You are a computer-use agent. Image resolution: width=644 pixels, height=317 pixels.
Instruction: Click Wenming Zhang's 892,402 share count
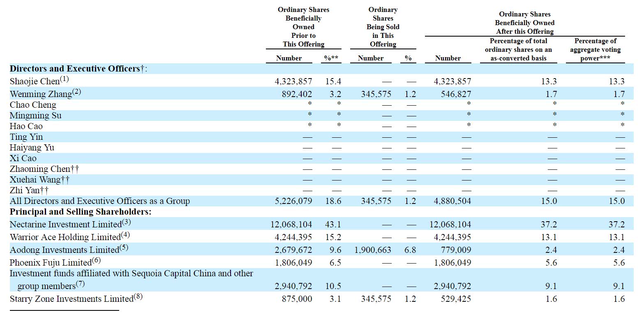coord(296,94)
